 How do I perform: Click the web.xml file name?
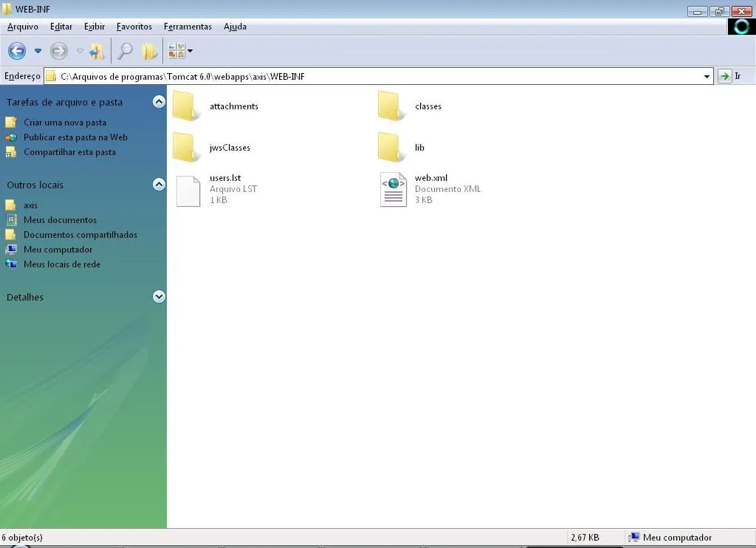(431, 178)
